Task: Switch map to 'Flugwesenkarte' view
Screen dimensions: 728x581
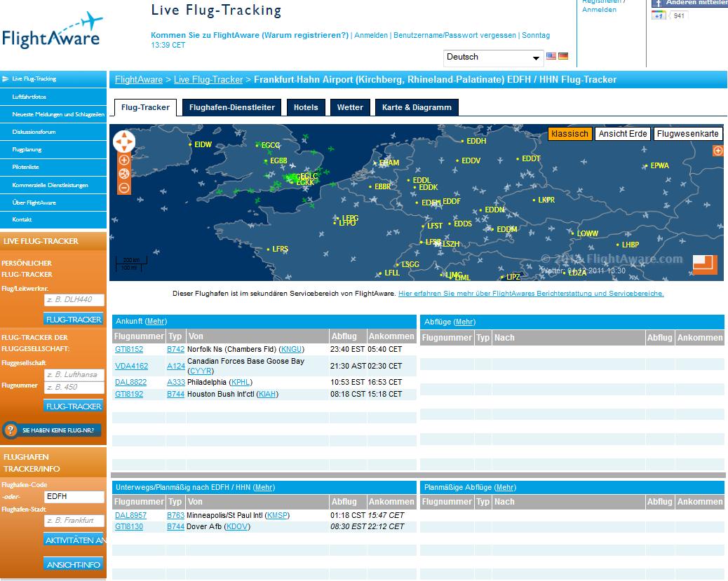Action: (x=687, y=134)
